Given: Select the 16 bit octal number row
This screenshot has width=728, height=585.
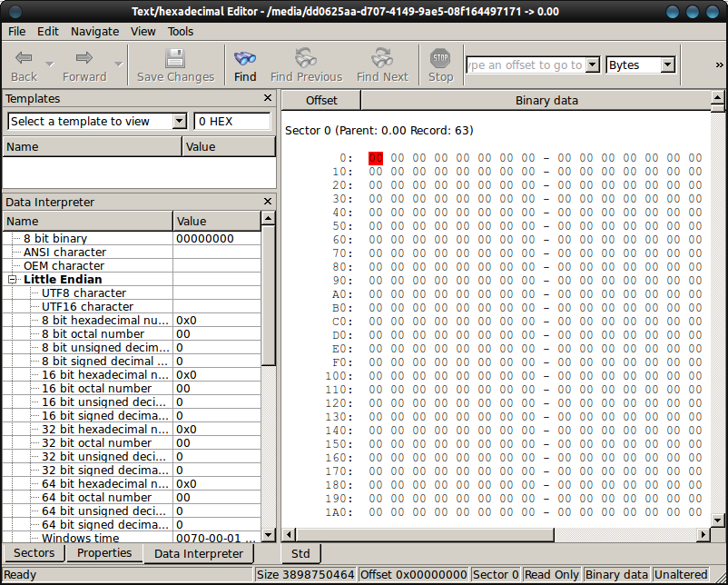Looking at the screenshot, I should point(132,389).
